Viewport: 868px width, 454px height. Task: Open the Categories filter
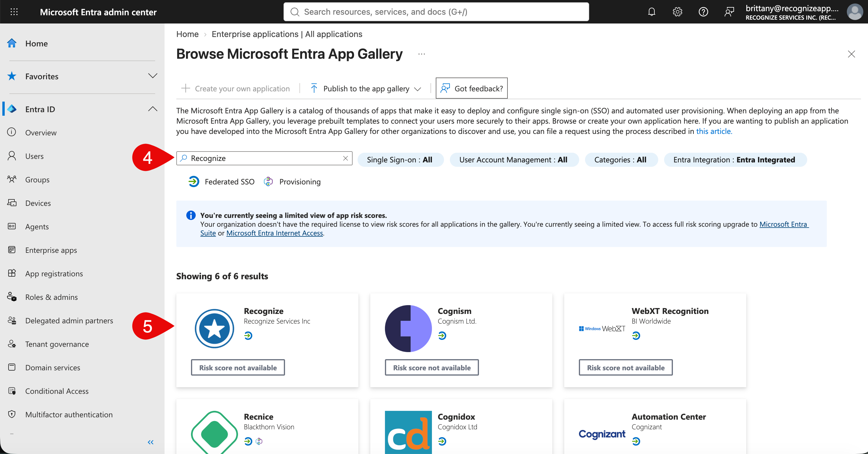(621, 160)
